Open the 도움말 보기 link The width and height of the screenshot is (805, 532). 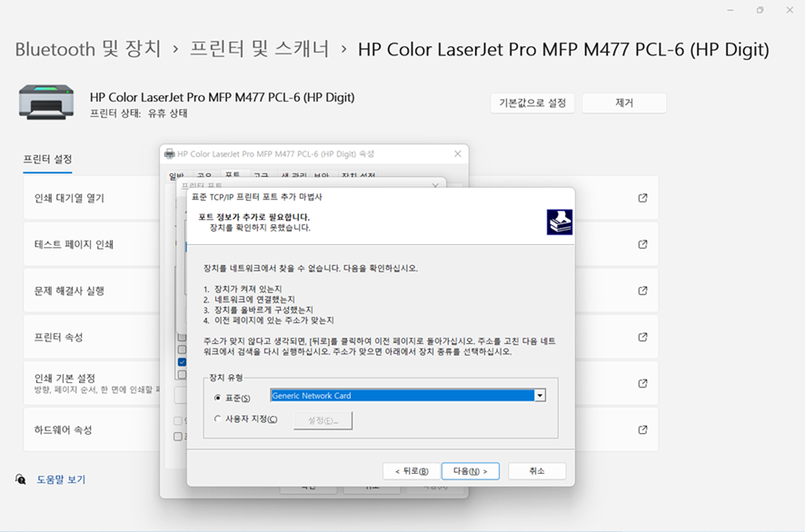click(61, 479)
